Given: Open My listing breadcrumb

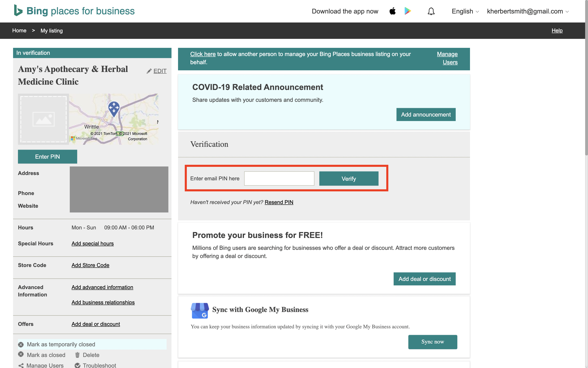Looking at the screenshot, I should (51, 31).
